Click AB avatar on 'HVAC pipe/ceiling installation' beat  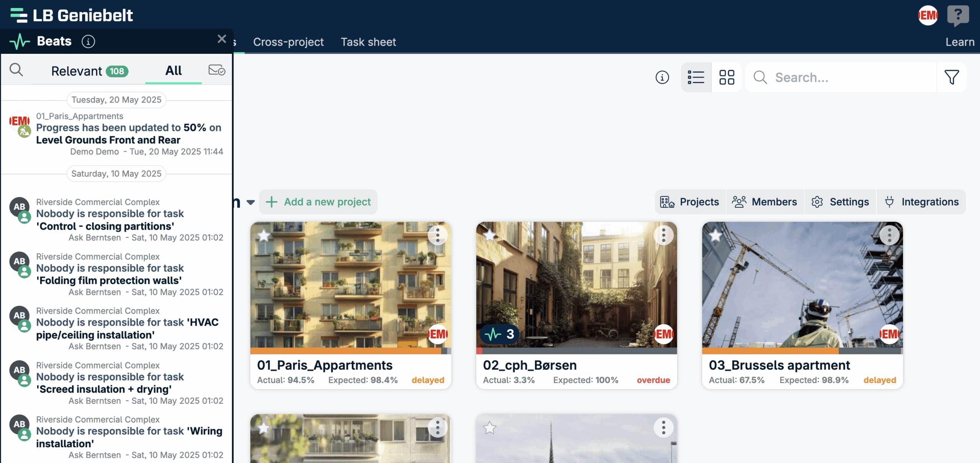pyautogui.click(x=19, y=316)
